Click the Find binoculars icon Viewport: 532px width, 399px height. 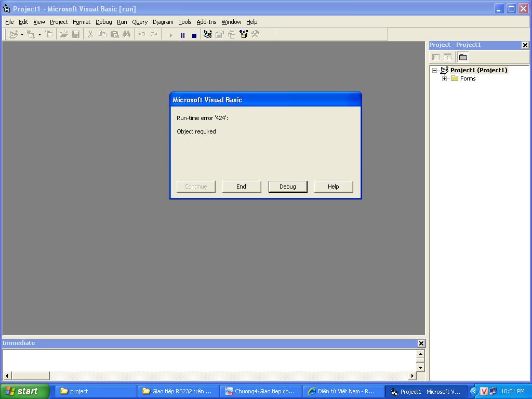pyautogui.click(x=127, y=34)
